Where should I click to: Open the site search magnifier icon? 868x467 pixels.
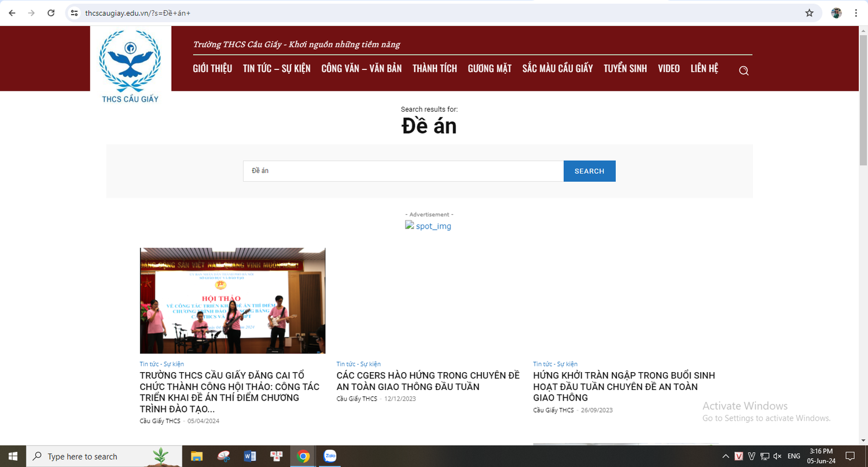pyautogui.click(x=744, y=71)
